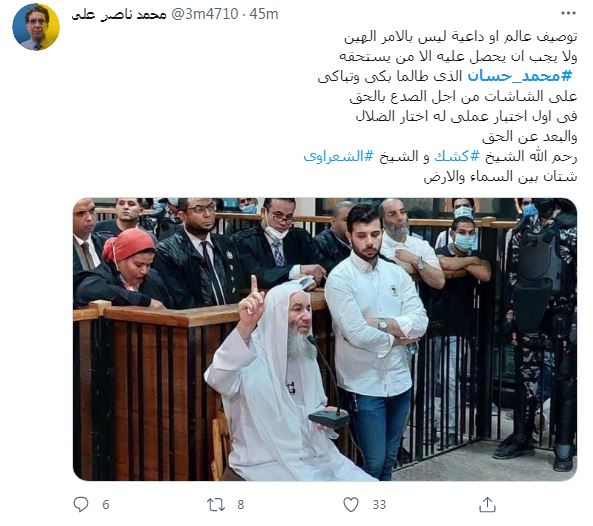Open the 45m tweet timestamp
593x526 pixels.
pos(264,14)
